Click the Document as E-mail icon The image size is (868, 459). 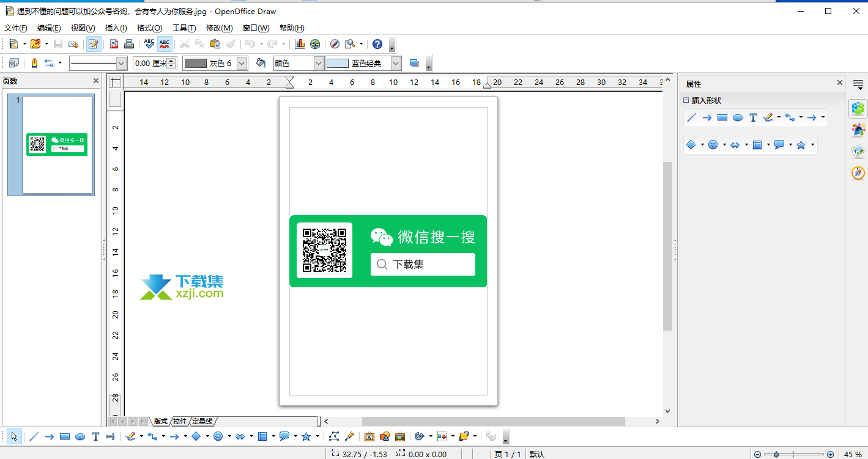[73, 44]
